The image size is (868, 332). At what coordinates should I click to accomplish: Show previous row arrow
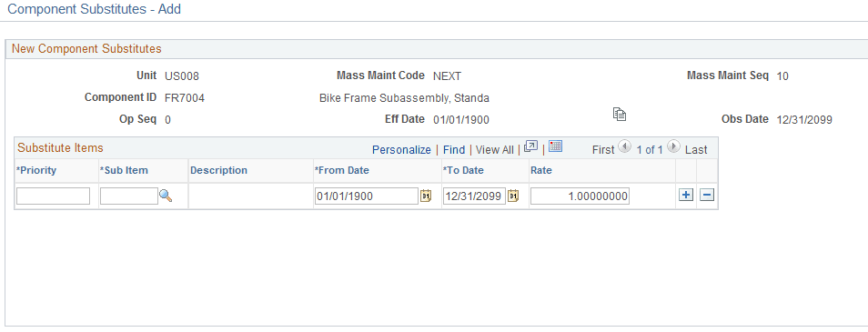click(624, 146)
